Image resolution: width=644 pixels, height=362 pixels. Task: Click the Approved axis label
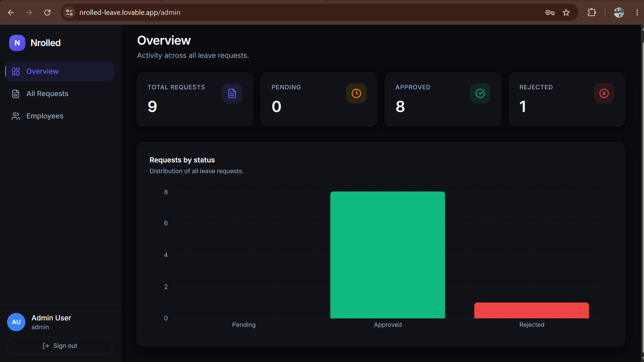coord(388,325)
